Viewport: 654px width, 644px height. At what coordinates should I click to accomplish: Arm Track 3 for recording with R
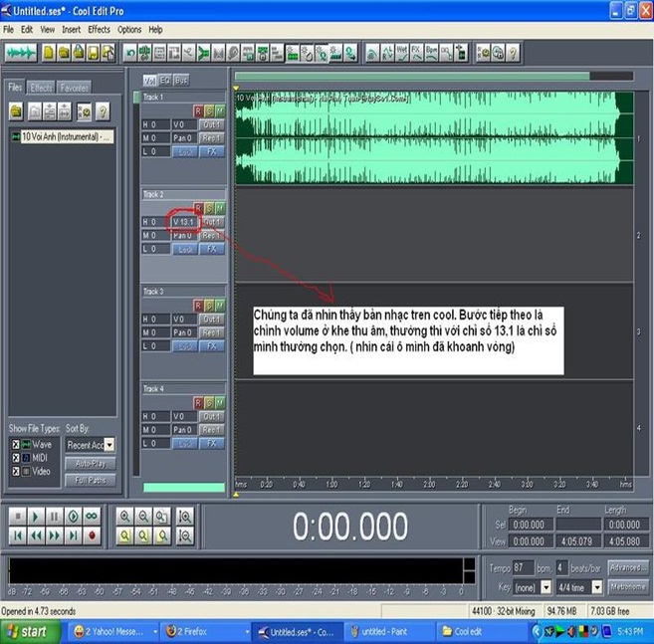tap(198, 306)
